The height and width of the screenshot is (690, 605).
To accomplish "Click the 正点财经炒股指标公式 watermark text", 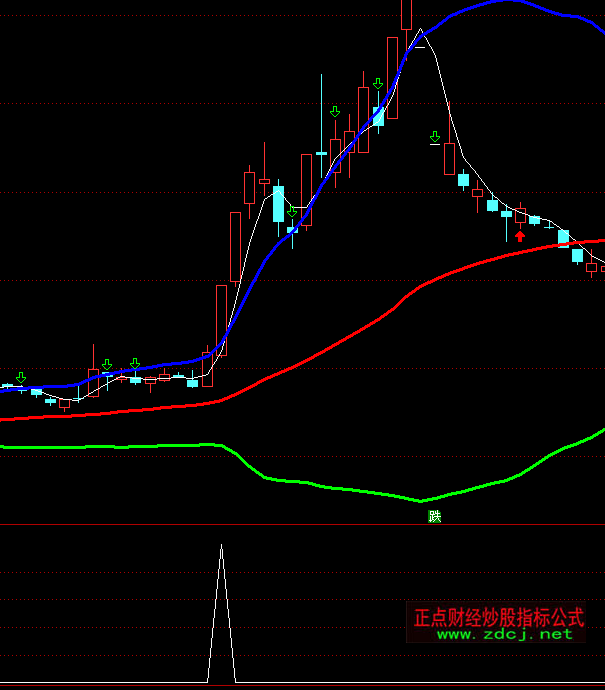I will 499,616.
